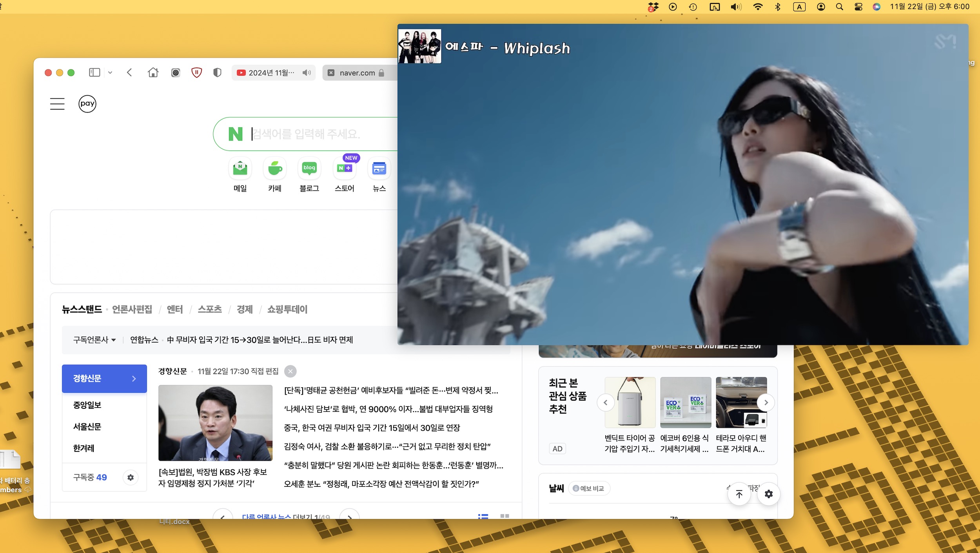Open the Naver Store shortcut icon
Screen dimensions: 980x553
tap(345, 169)
